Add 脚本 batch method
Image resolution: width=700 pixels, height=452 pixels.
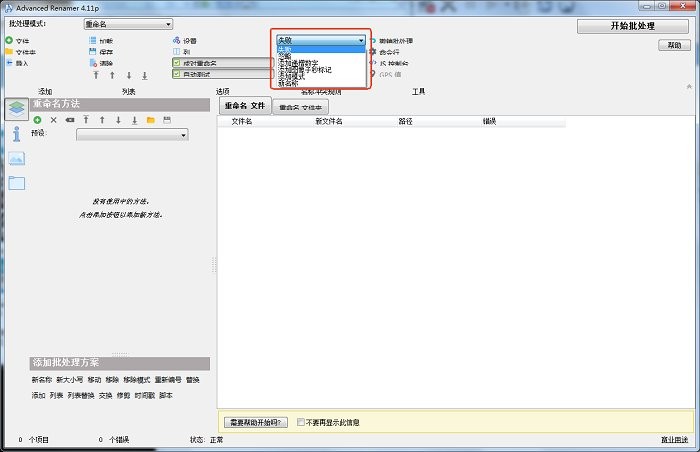(166, 395)
